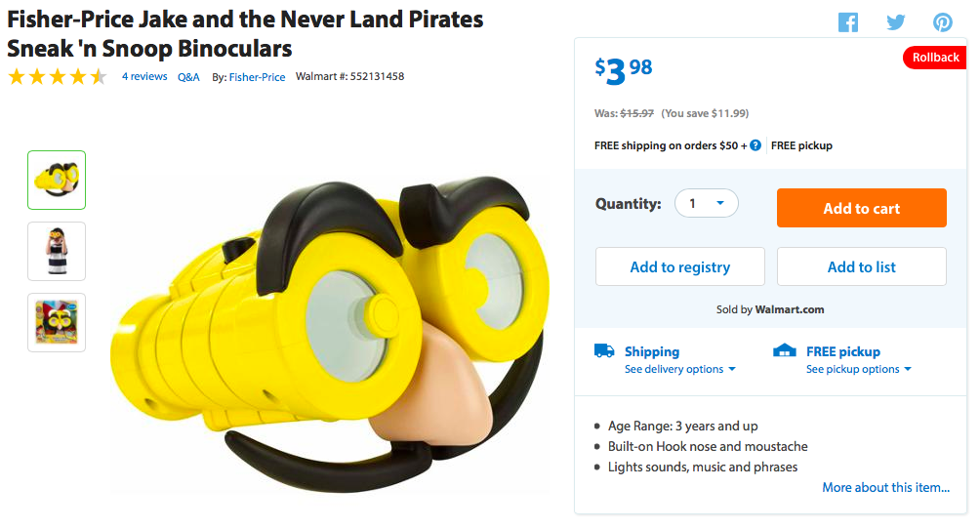This screenshot has width=980, height=529.
Task: Open the 4 reviews link
Action: coord(144,76)
